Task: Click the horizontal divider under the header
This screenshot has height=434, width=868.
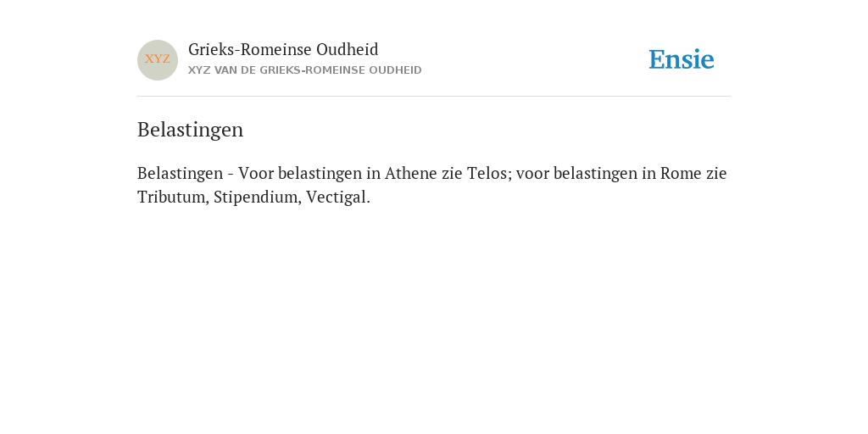Action: click(x=434, y=97)
